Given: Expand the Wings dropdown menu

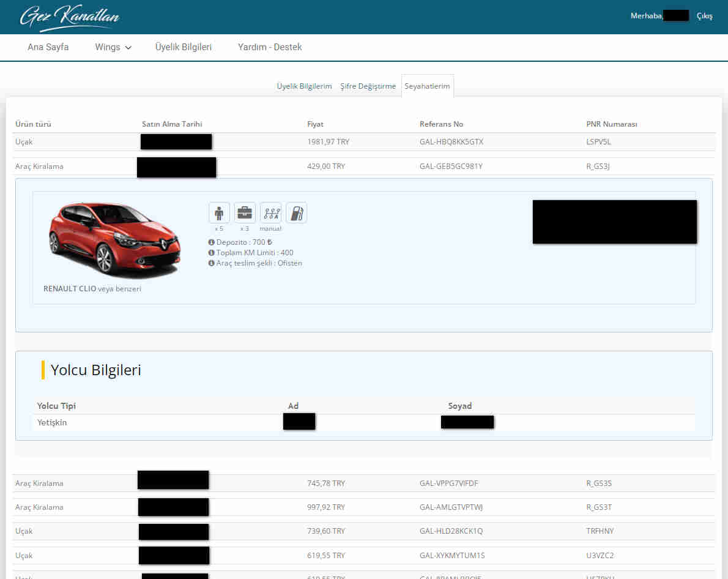Looking at the screenshot, I should point(113,47).
